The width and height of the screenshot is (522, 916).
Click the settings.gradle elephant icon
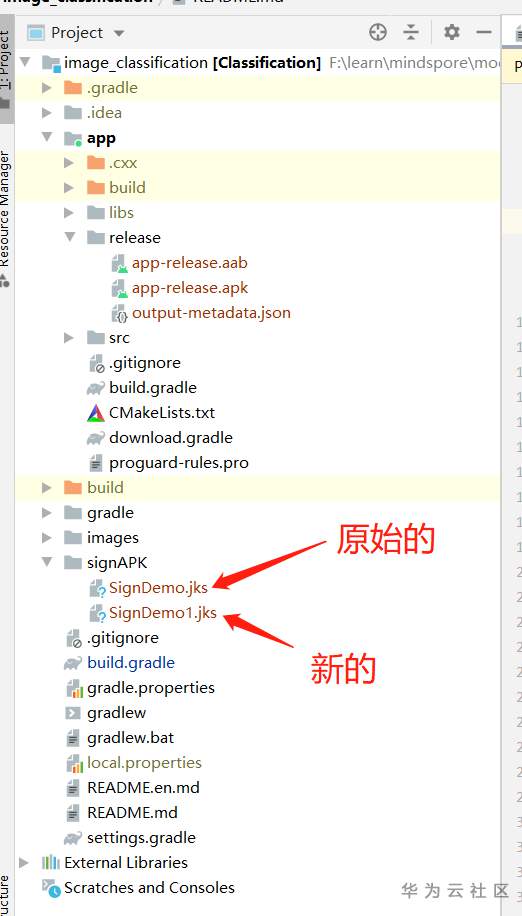tap(73, 838)
